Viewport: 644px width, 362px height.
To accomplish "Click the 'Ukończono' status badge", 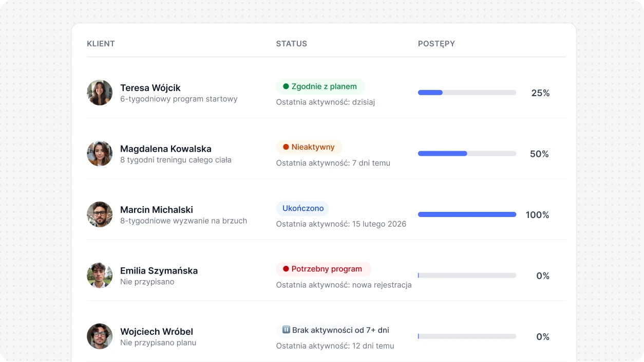I will (x=302, y=208).
